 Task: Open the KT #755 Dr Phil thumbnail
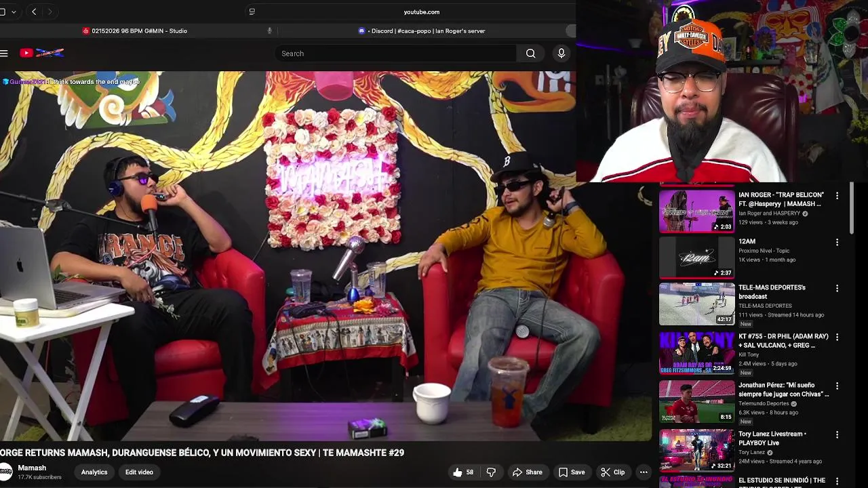pyautogui.click(x=697, y=353)
